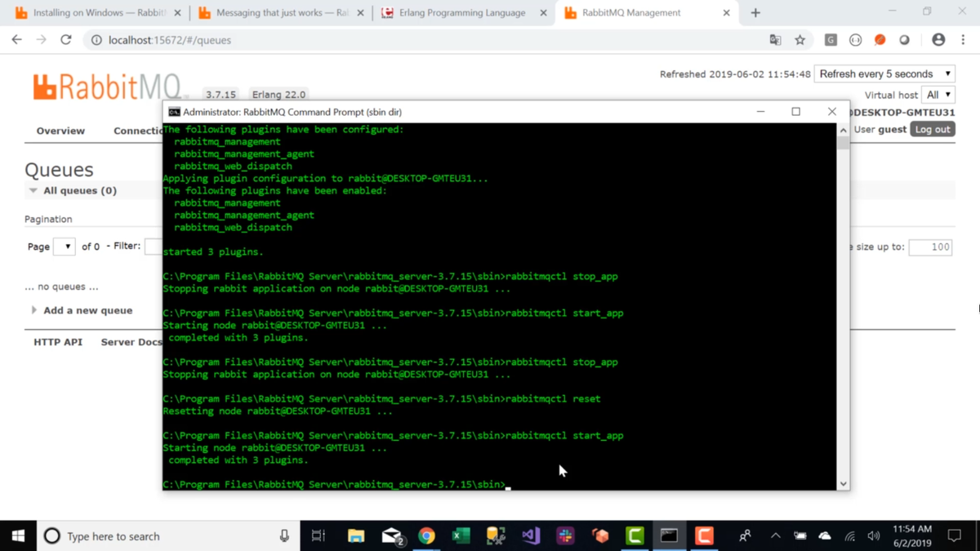
Task: Open the Google Translate icon in address bar
Action: (775, 40)
